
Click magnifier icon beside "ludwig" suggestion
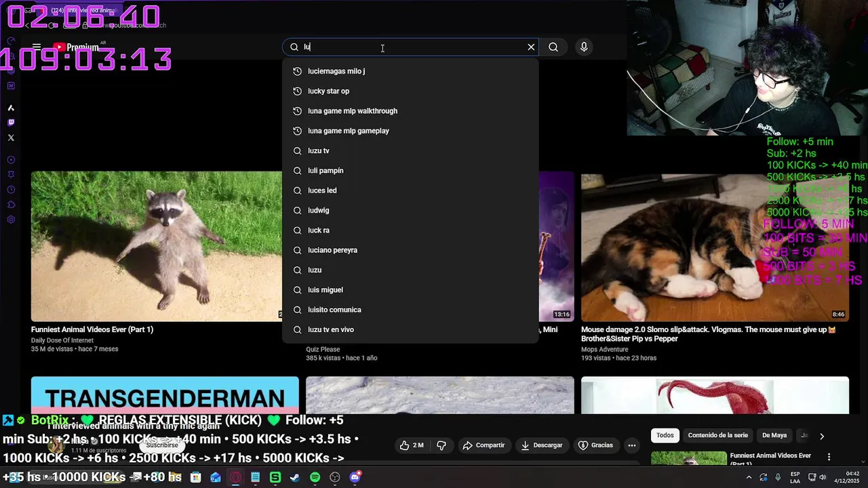tap(297, 210)
